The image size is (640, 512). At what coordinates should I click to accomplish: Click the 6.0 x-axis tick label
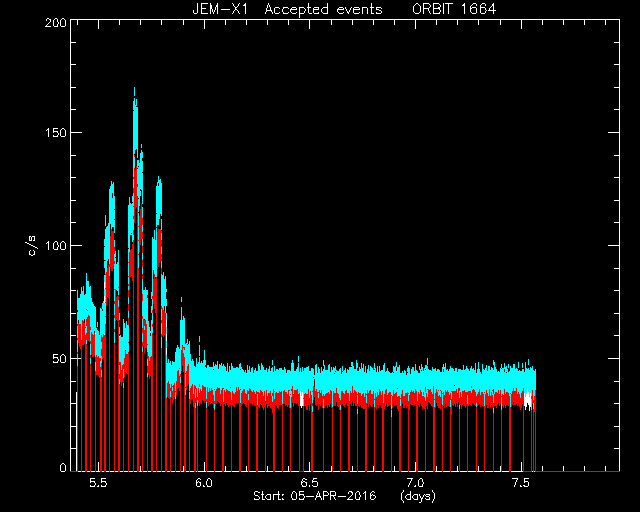(204, 483)
